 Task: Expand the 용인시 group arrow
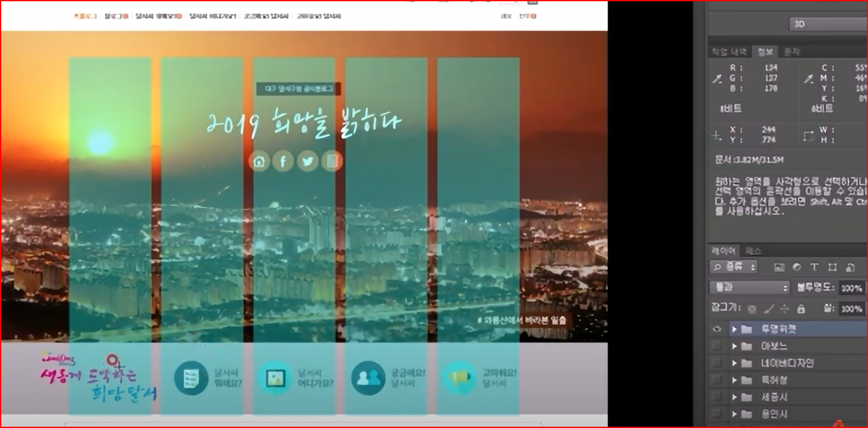coord(734,414)
